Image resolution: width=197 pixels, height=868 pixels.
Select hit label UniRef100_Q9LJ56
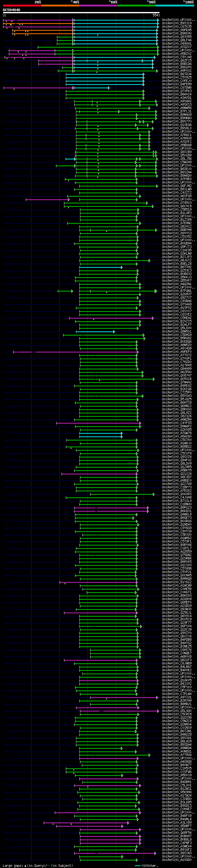177,159
